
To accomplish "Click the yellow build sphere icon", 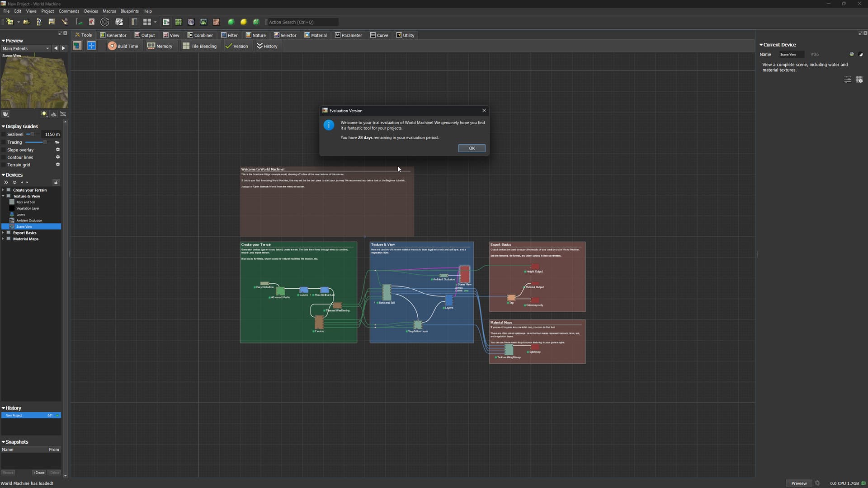I will coord(244,22).
